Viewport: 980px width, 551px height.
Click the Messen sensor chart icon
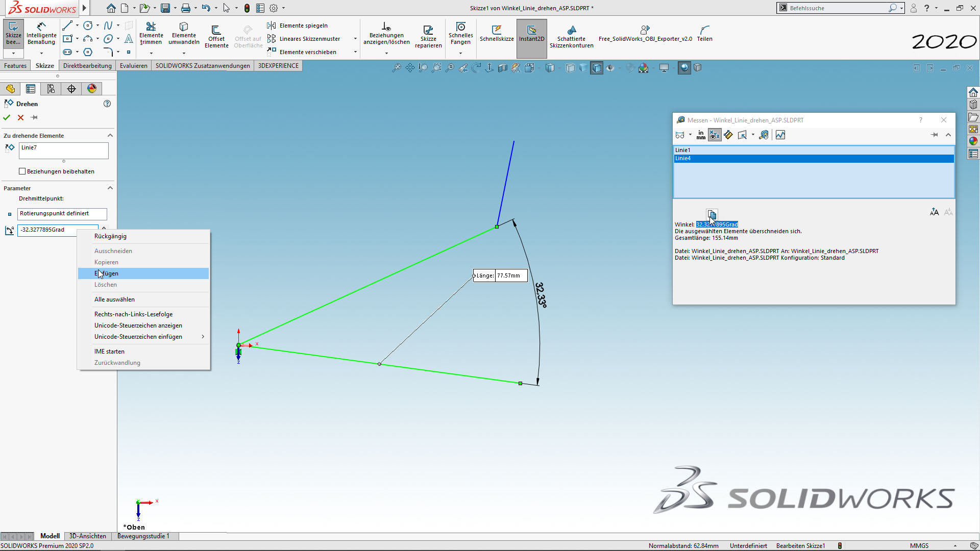coord(780,135)
